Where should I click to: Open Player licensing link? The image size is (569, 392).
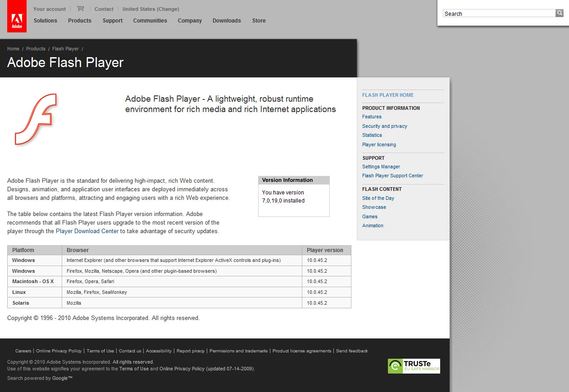tap(379, 144)
